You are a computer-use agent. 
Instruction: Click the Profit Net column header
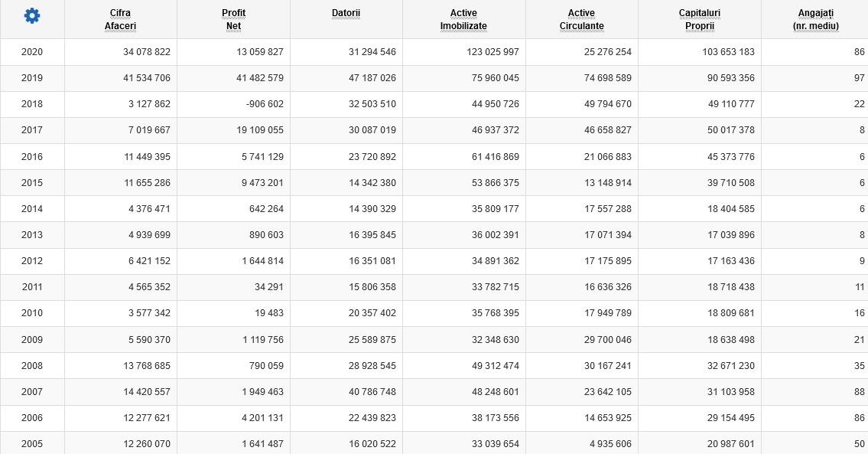click(233, 19)
